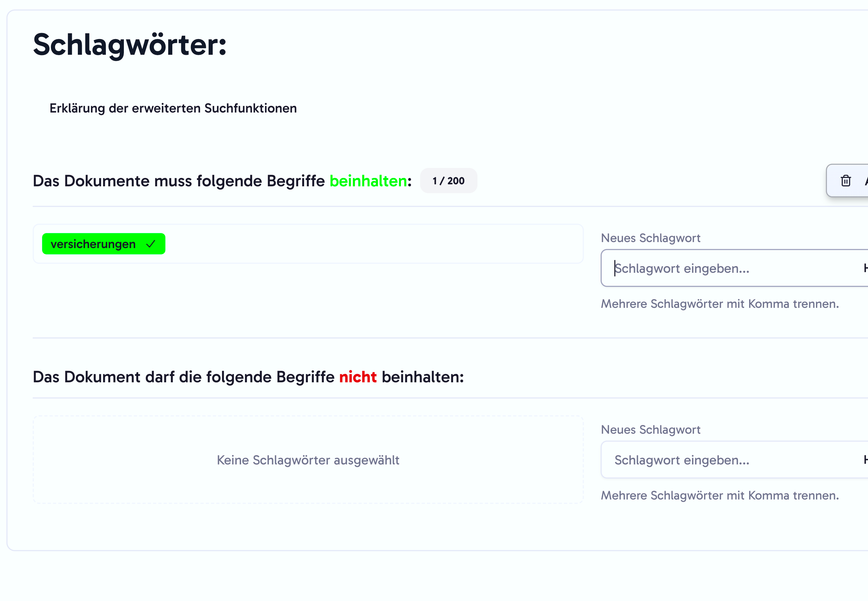
Task: Focus the exclude Schlagwort eingeben field
Action: (734, 460)
